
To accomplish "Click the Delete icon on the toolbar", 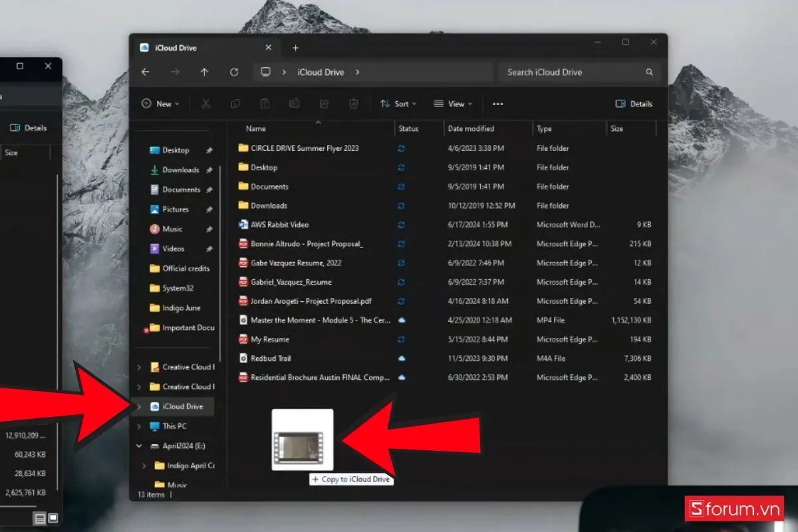I will (354, 104).
